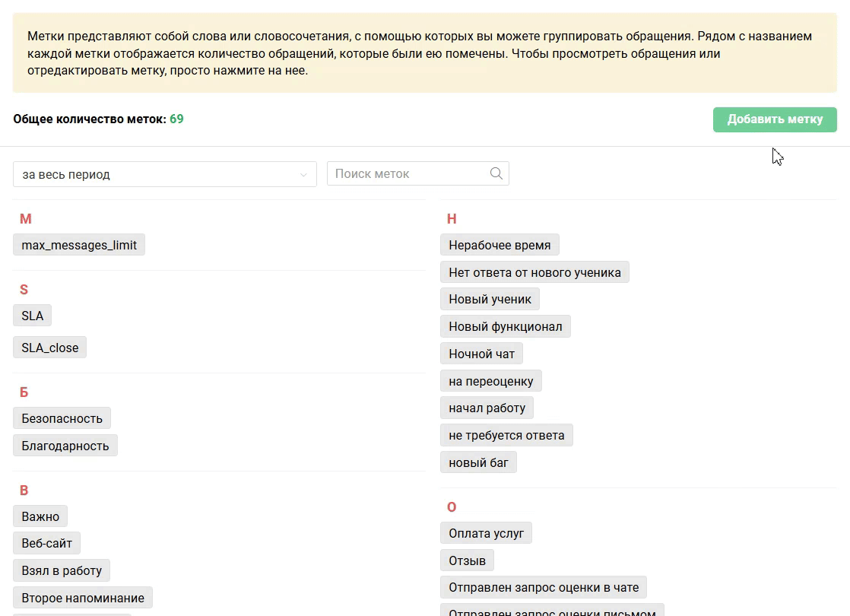Screen dimensions: 850x616
Task: Select the 'Безопасность' tag
Action: pos(62,418)
